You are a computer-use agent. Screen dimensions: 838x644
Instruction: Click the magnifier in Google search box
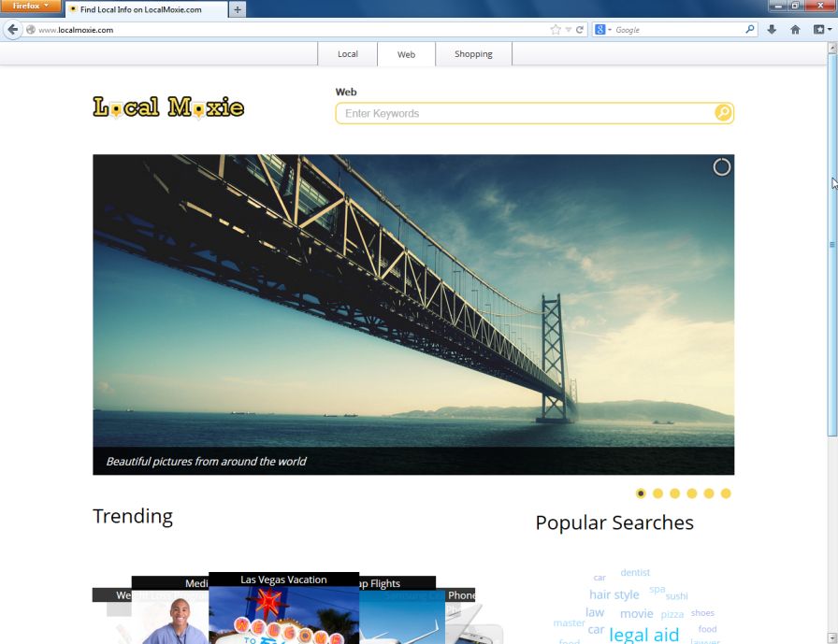(750, 29)
